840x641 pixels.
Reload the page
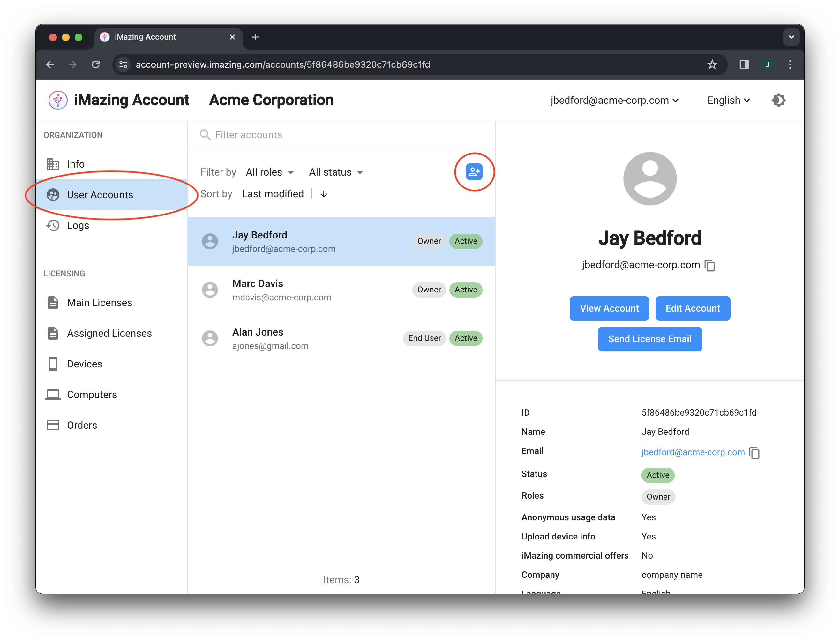pos(96,64)
